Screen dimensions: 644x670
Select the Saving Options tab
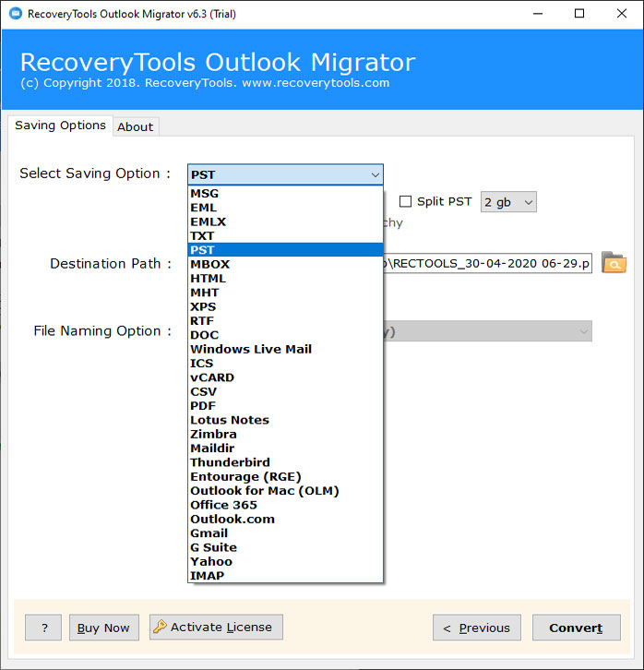[60, 126]
